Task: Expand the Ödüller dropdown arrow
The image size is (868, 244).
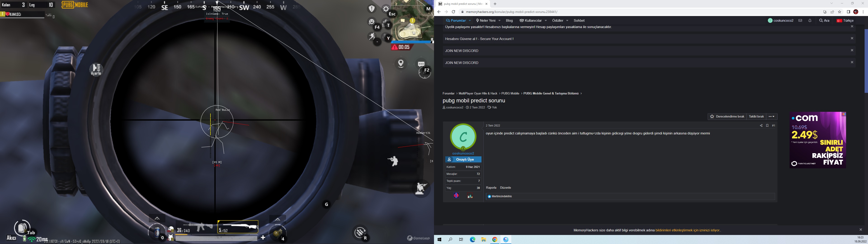Action: pos(567,21)
